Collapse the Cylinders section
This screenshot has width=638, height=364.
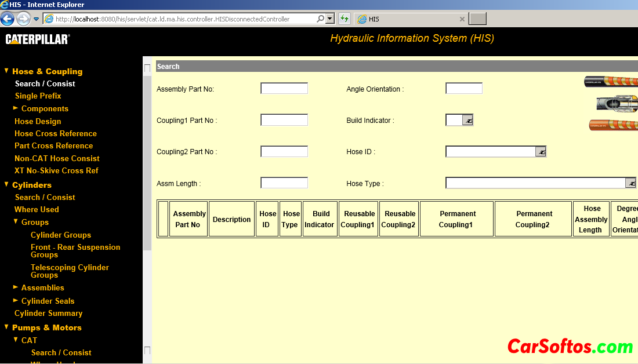pos(6,185)
